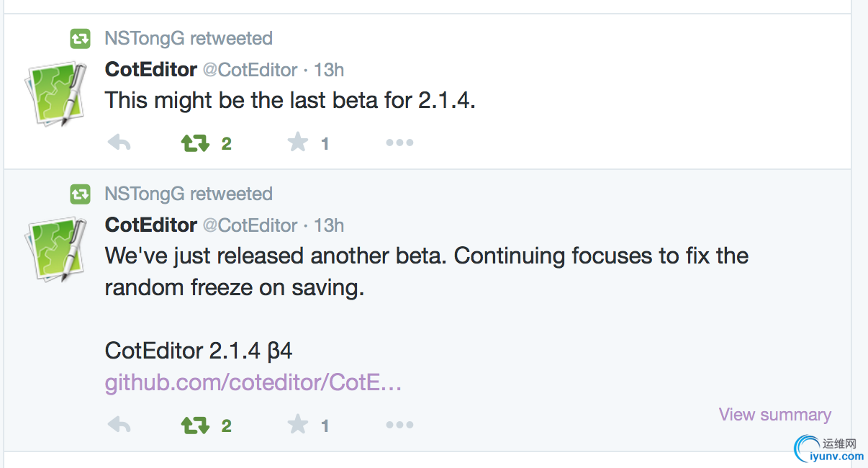Expand View summary on the beta tweet

click(x=774, y=415)
